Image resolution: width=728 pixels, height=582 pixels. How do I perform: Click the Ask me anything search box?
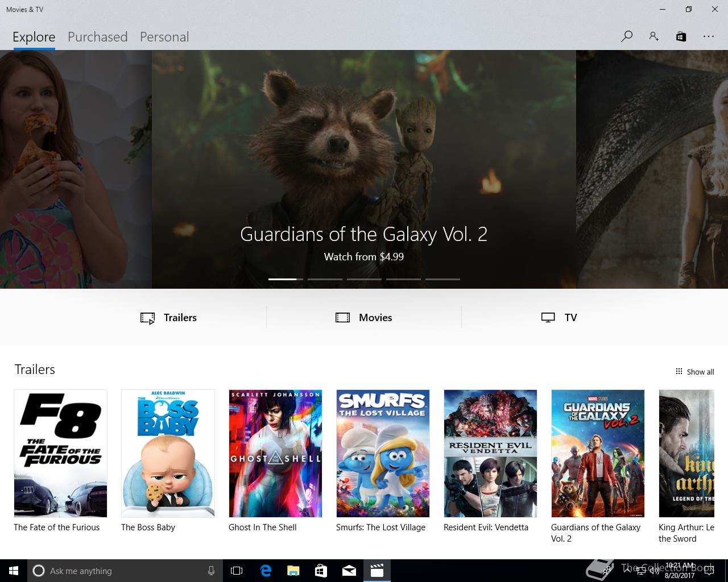(124, 571)
